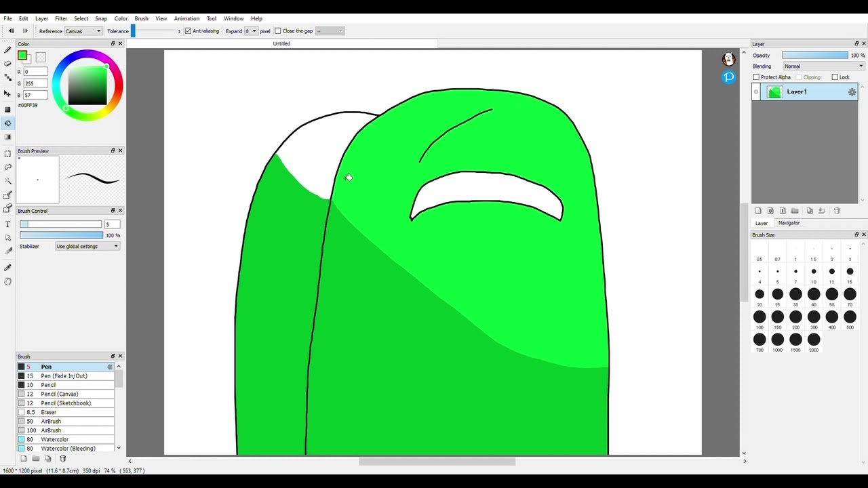
Task: Toggle the Anti-aliasing checkbox
Action: 188,31
